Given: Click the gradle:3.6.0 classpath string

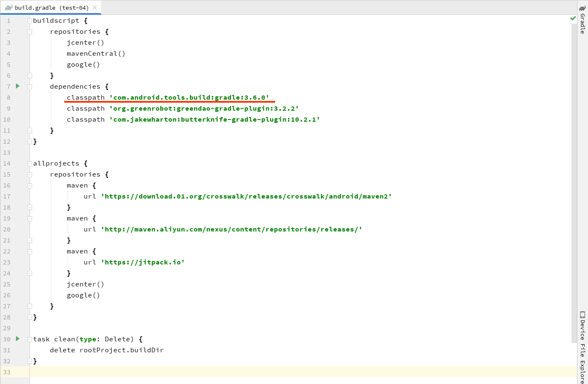Looking at the screenshot, I should (x=189, y=98).
